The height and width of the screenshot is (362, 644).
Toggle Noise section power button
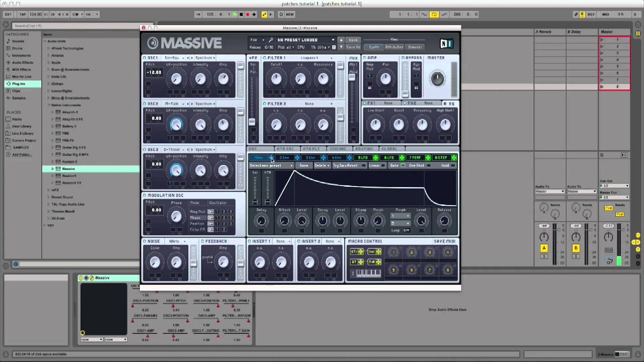pos(145,241)
